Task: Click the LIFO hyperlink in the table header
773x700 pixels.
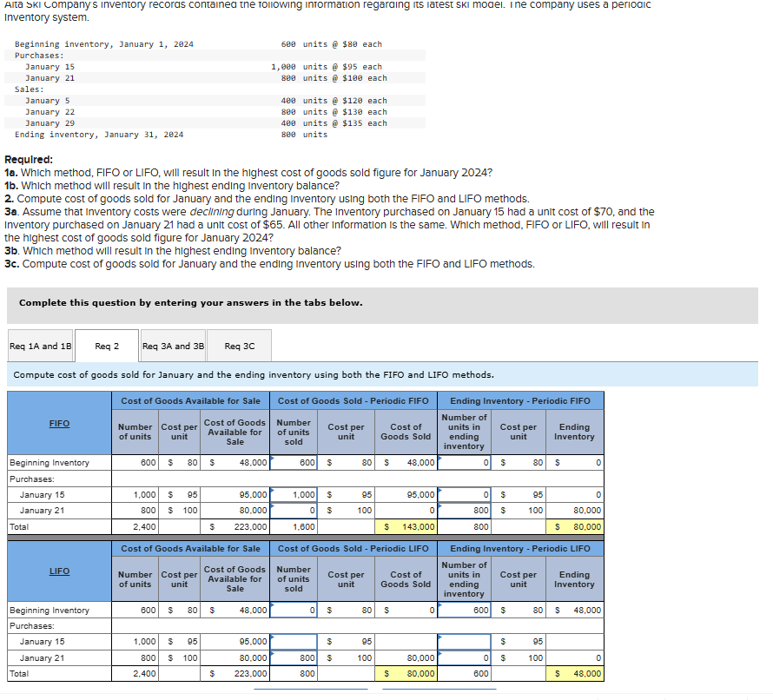Action: pos(59,571)
